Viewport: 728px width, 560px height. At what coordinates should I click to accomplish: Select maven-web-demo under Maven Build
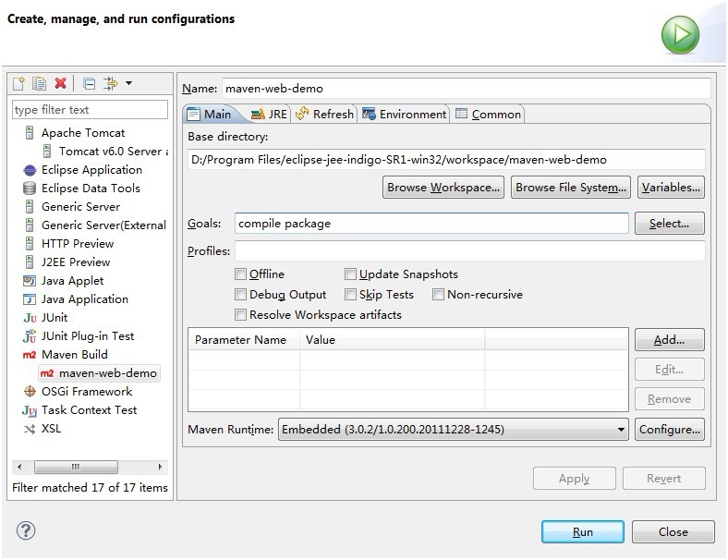(108, 373)
